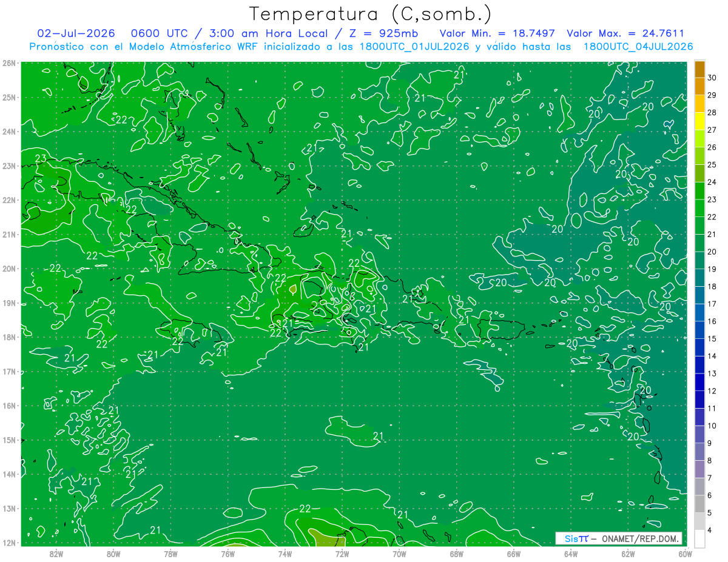The image size is (728, 562).
Task: Click the valid-until time "1800UTC_04JUL2026"
Action: [638, 47]
